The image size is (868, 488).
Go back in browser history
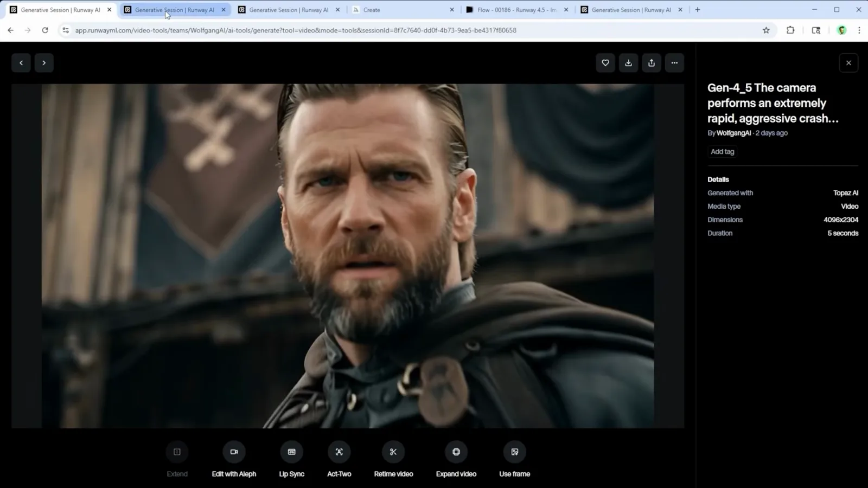pos(11,30)
